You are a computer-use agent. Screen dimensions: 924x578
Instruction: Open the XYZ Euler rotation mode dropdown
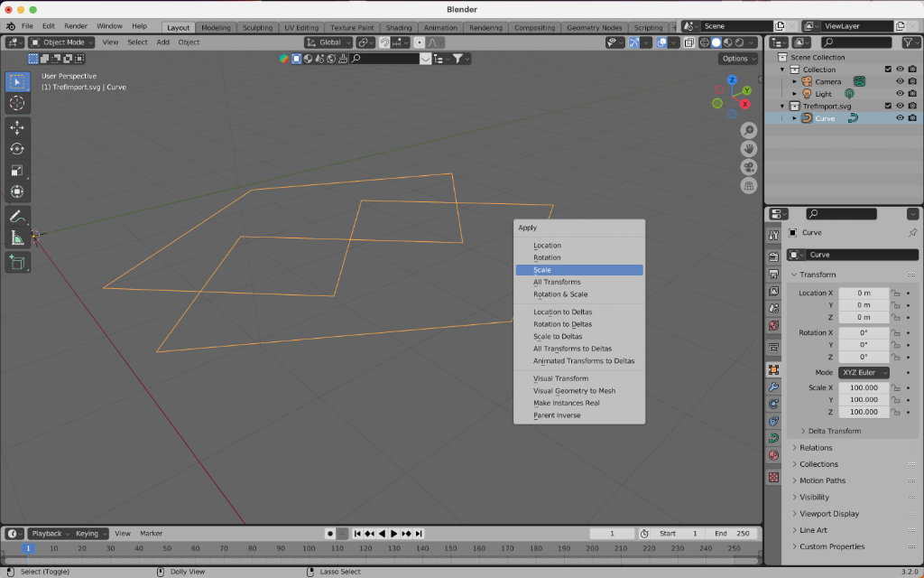coord(864,373)
